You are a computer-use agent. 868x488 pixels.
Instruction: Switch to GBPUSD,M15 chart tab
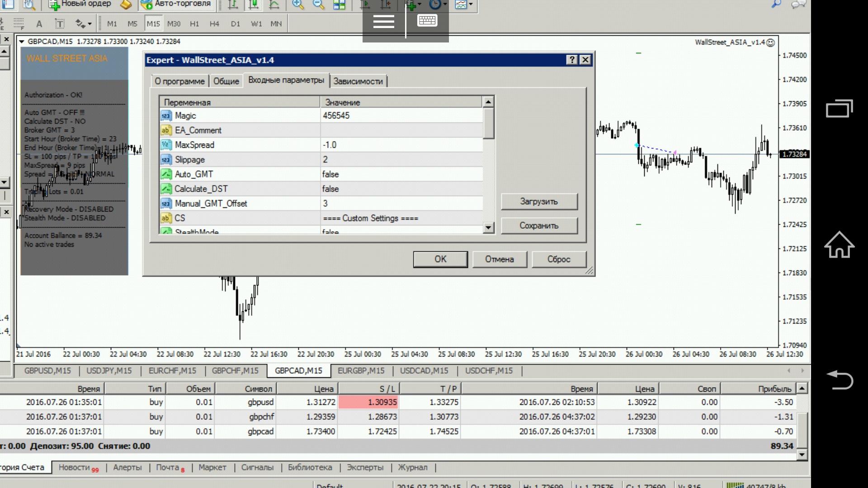[47, 371]
